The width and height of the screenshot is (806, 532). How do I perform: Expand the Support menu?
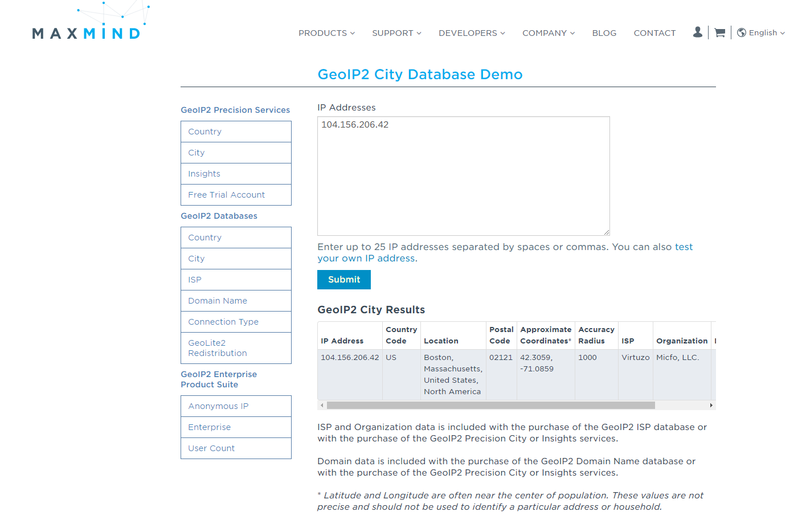point(396,33)
